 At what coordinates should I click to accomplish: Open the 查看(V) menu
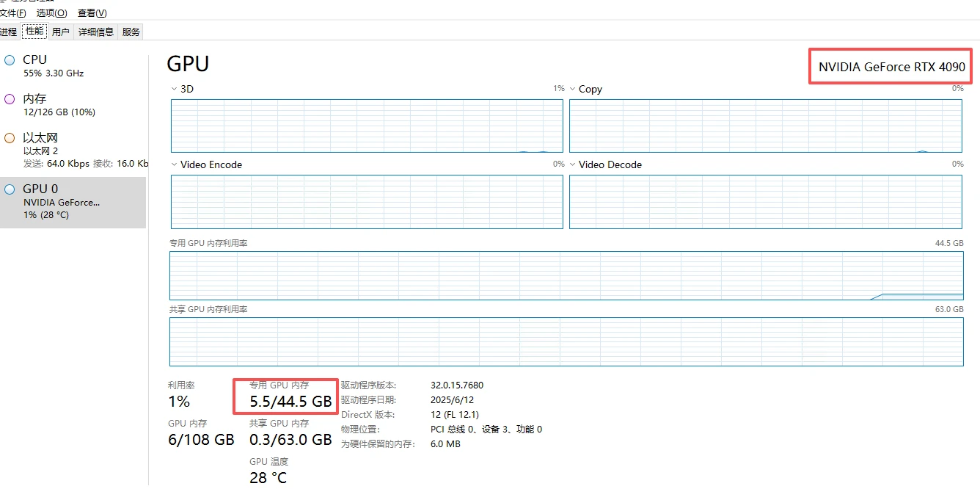tap(92, 13)
